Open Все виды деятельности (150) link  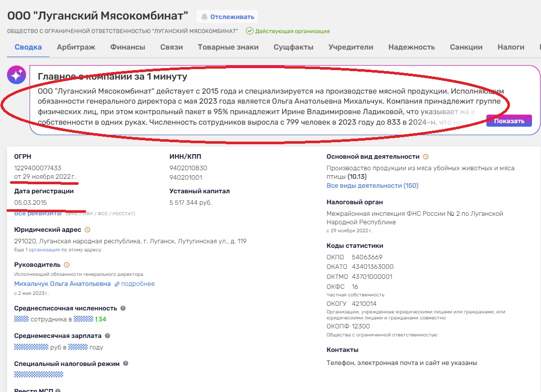(372, 186)
